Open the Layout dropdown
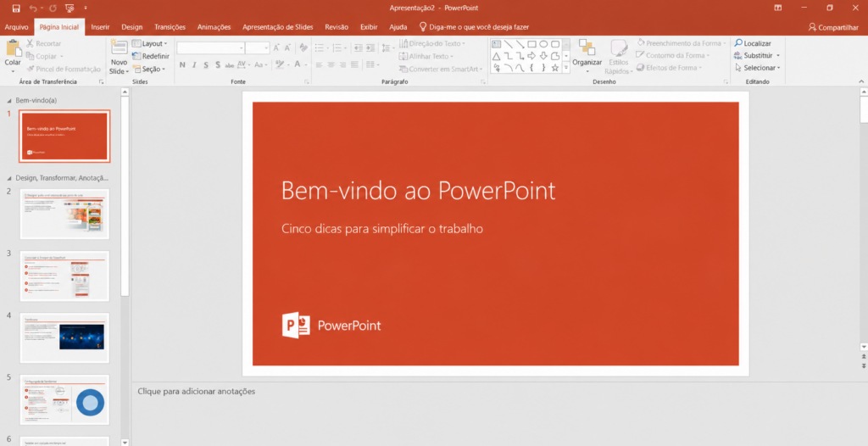 [150, 43]
